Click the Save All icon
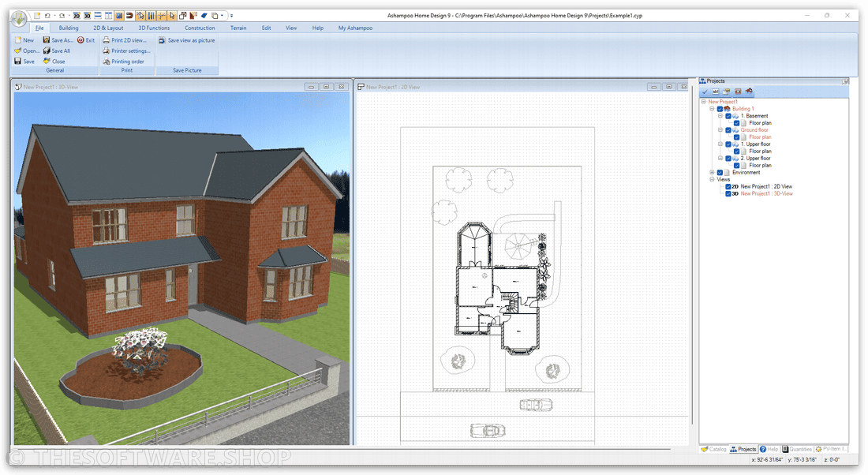The height and width of the screenshot is (475, 868). [47, 50]
